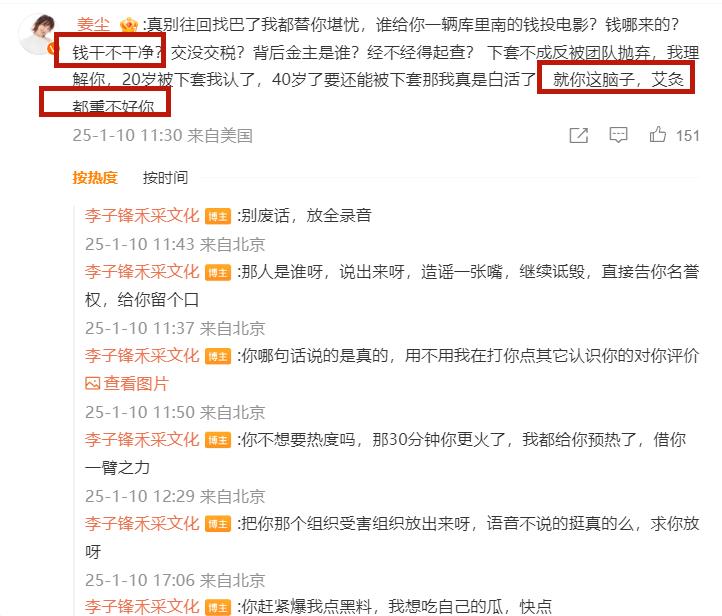Viewport: 722px width, 616px height.
Task: Click the timestamp 25-1-10 11:30 来自美国
Action: (163, 135)
